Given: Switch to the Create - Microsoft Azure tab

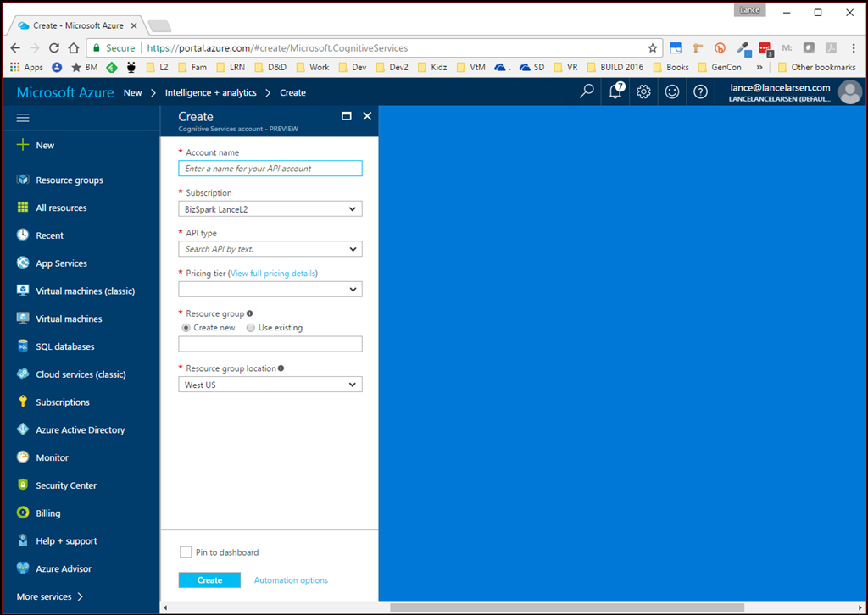Looking at the screenshot, I should click(76, 25).
